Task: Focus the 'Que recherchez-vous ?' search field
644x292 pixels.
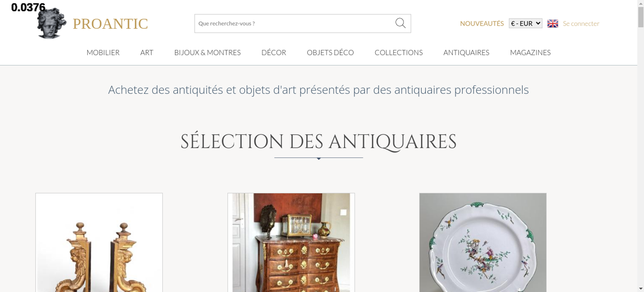Action: point(295,23)
